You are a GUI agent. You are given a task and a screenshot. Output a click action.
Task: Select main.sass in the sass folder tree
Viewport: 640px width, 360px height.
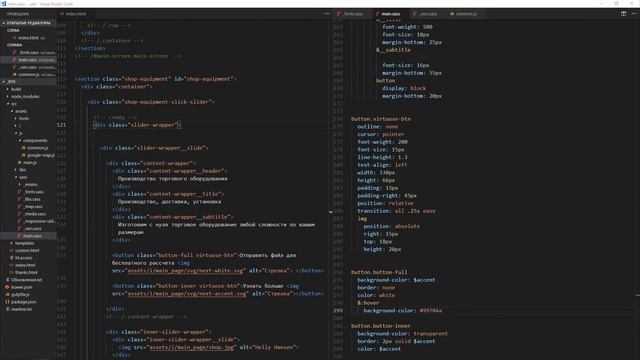point(32,236)
